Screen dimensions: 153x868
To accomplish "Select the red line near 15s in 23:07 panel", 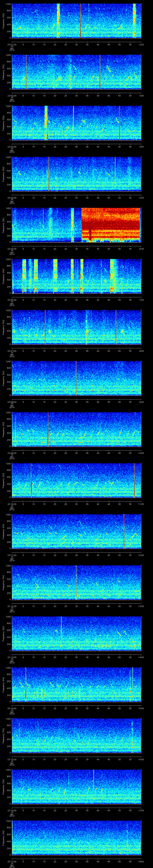I will click(x=45, y=327).
